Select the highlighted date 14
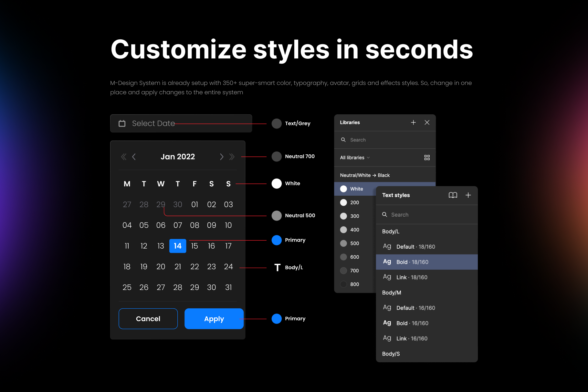This screenshot has width=588, height=392. tap(178, 246)
